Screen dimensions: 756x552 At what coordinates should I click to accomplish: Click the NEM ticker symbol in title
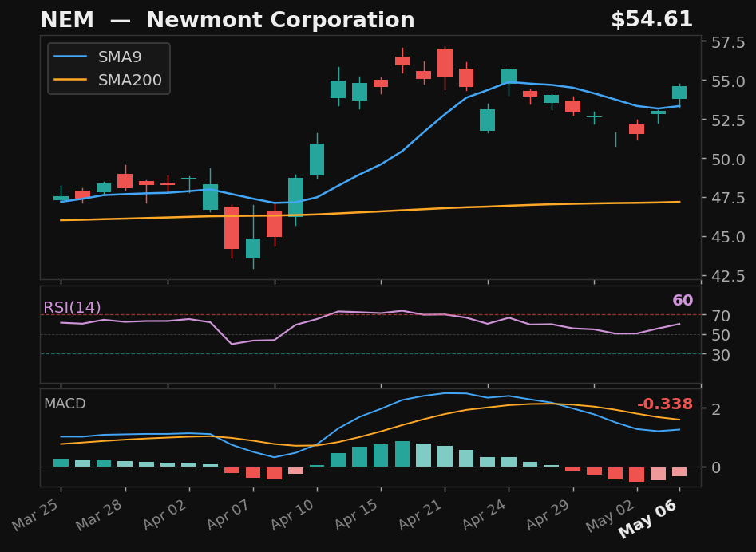tap(67, 20)
